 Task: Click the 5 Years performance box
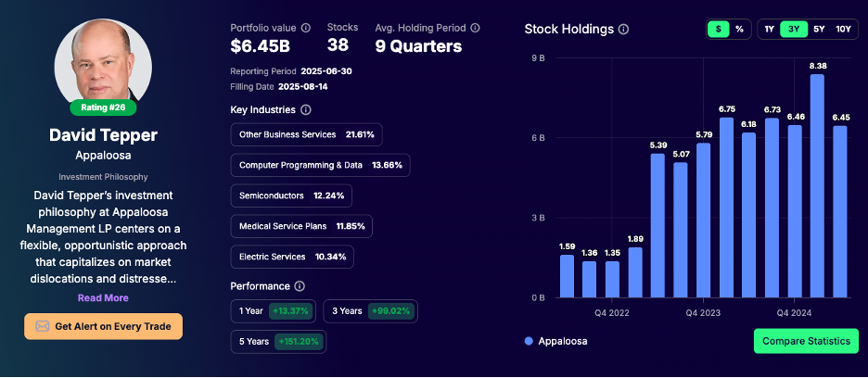click(278, 342)
